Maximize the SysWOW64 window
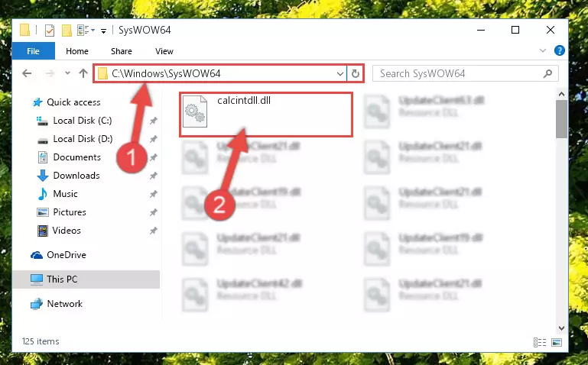The image size is (588, 365). (x=515, y=30)
